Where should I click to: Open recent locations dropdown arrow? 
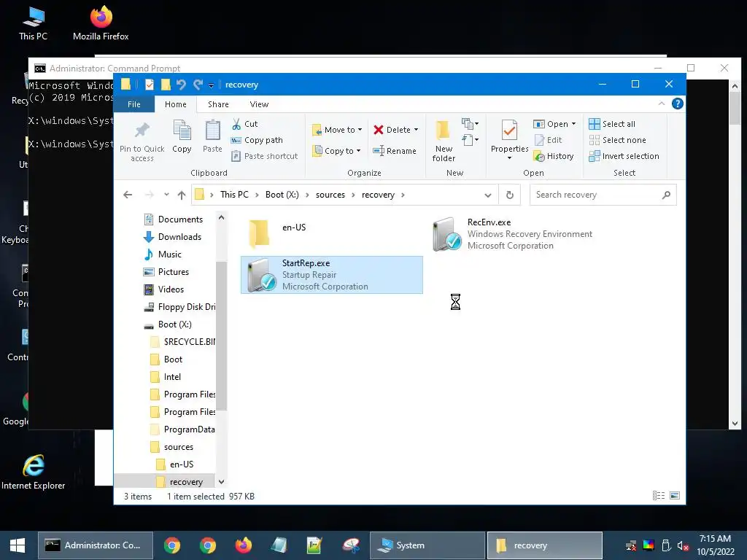[x=166, y=195]
